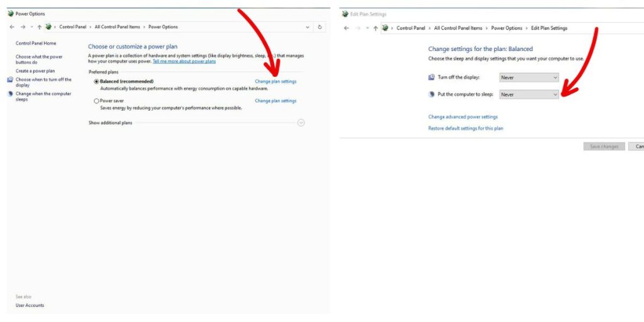Screen dimensions: 644x322
Task: Click Edit Plan Settings title bar icon
Action: pyautogui.click(x=345, y=14)
